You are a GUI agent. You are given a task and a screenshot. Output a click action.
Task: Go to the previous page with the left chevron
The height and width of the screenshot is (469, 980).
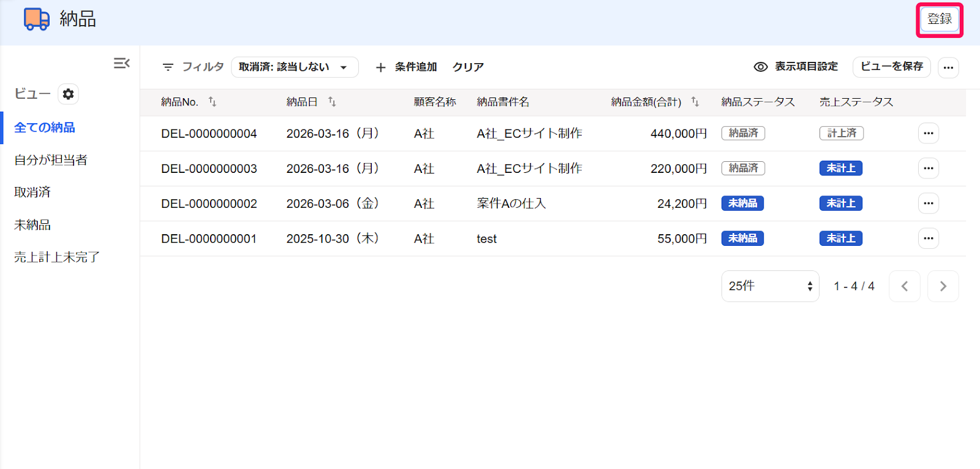point(905,286)
